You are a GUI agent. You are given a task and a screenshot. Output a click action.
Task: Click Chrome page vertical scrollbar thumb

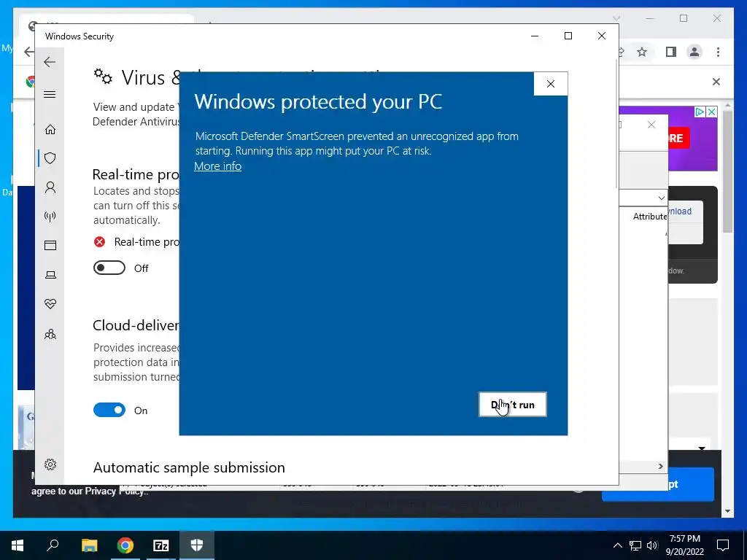[x=727, y=171]
